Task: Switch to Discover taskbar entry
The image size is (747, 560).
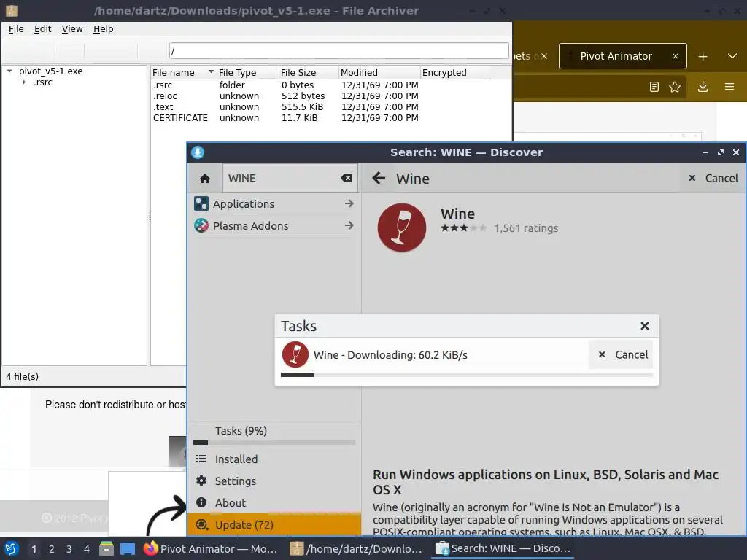Action: [x=503, y=548]
